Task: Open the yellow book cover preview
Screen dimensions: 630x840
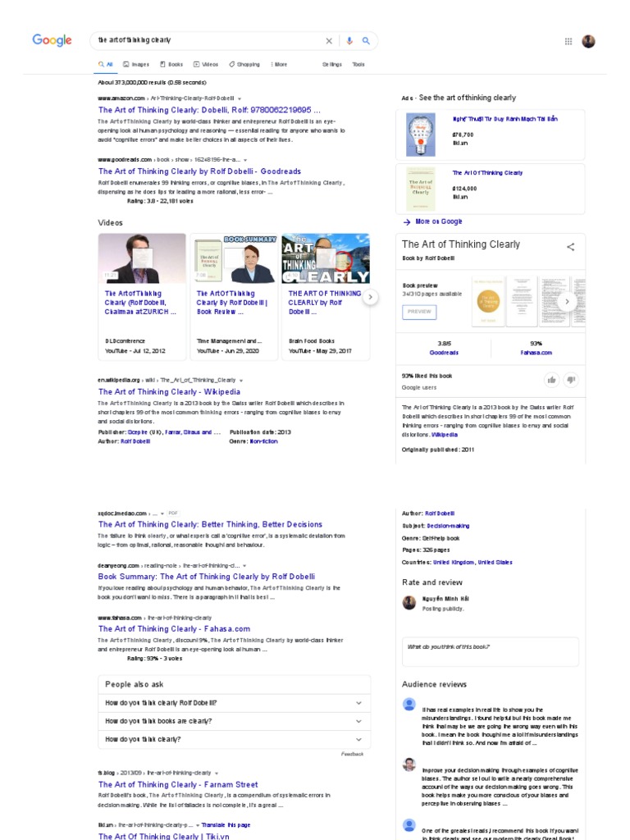Action: click(488, 302)
